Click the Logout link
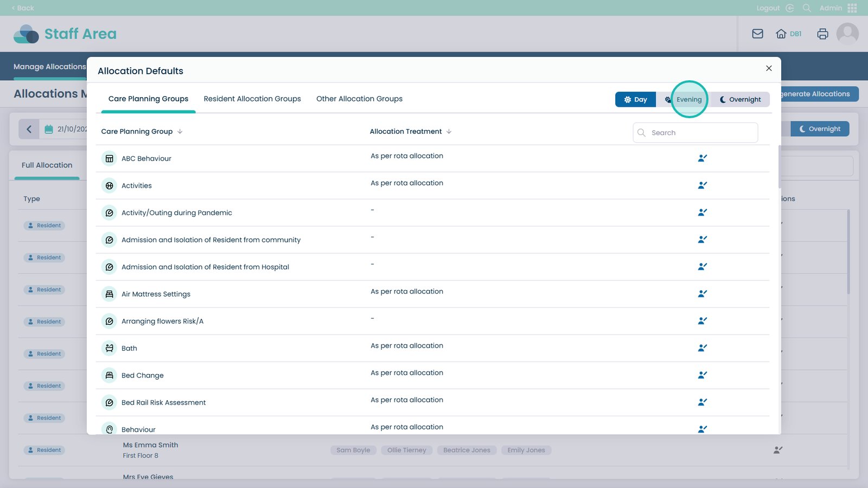The height and width of the screenshot is (488, 868). coord(768,8)
